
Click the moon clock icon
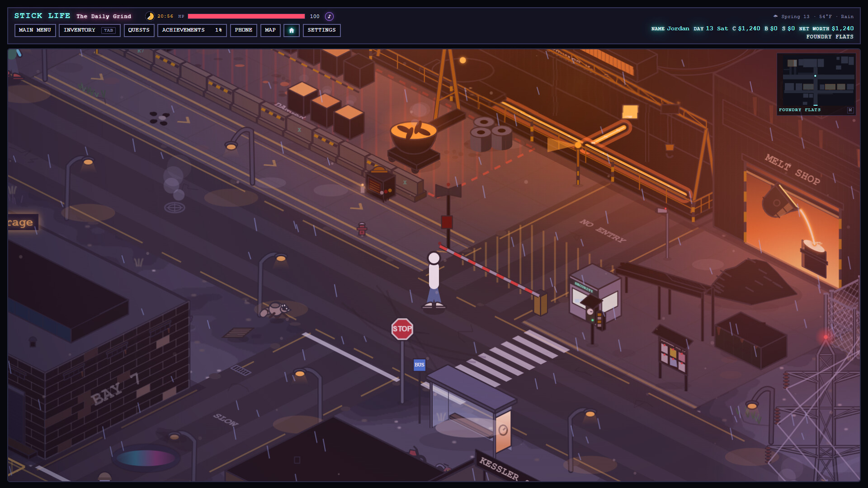150,16
